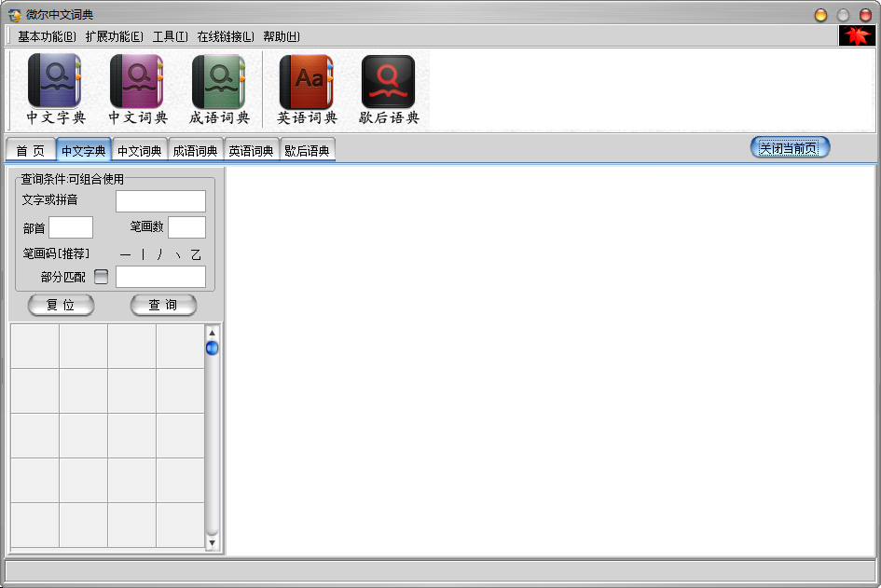This screenshot has width=881, height=588.
Task: Open the 英语词典 red Aa icon
Action: [x=307, y=82]
